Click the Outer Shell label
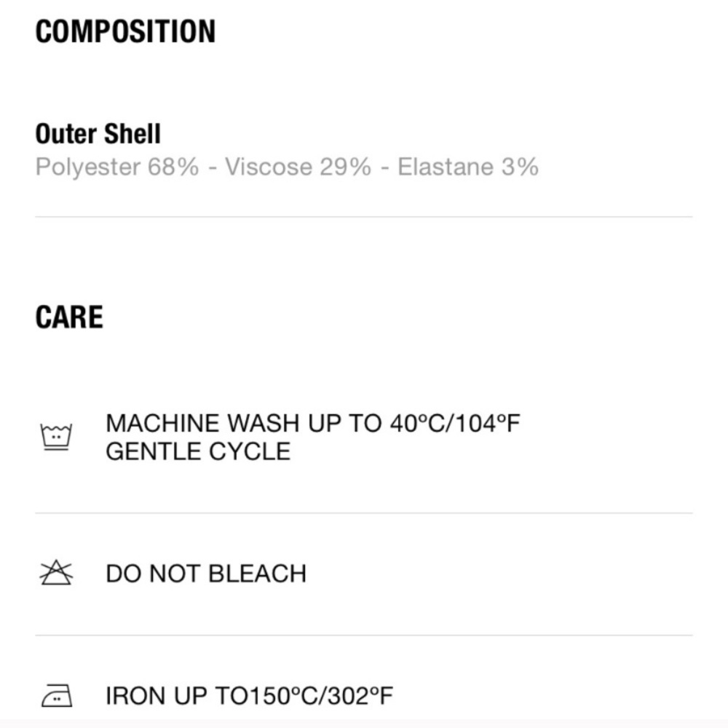728x728 pixels. pyautogui.click(x=98, y=134)
